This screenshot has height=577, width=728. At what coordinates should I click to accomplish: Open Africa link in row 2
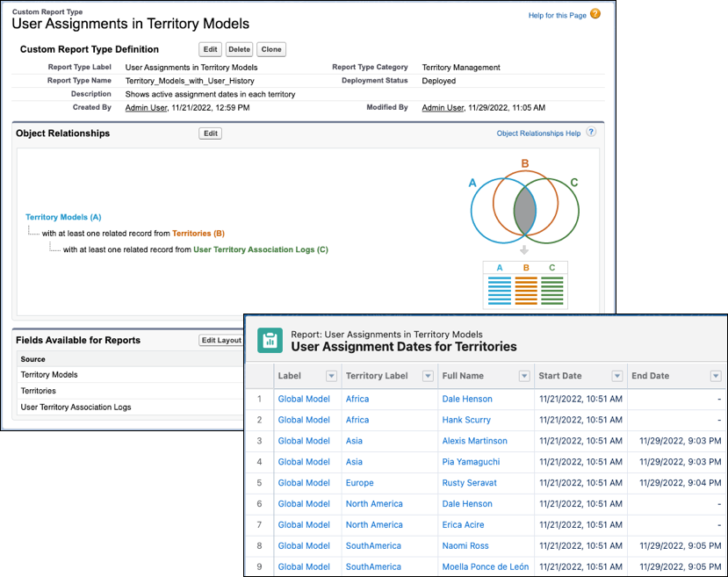coord(357,420)
